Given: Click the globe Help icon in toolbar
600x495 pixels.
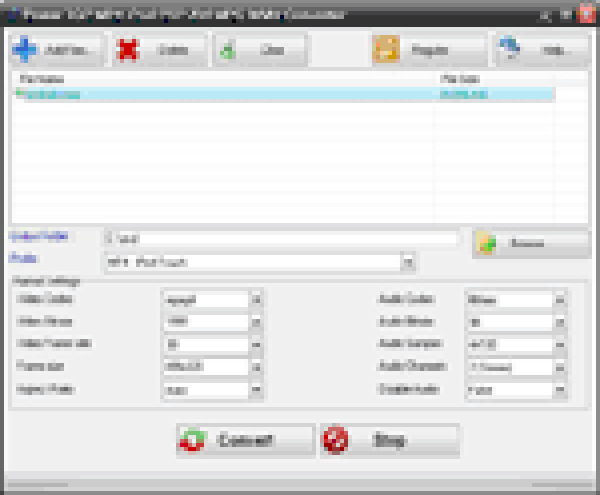Looking at the screenshot, I should point(510,47).
